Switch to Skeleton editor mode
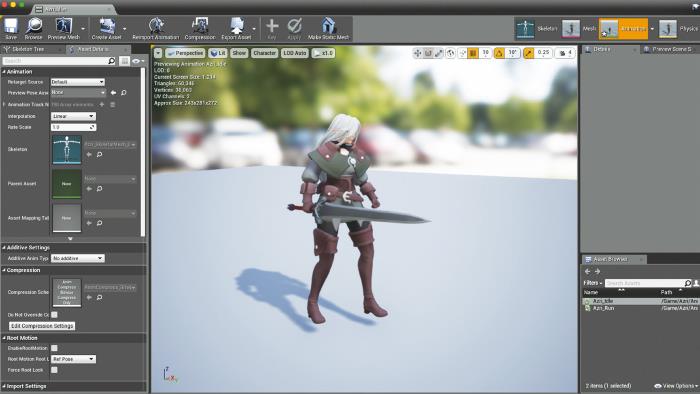Image resolution: width=700 pixels, height=394 pixels. click(x=536, y=29)
